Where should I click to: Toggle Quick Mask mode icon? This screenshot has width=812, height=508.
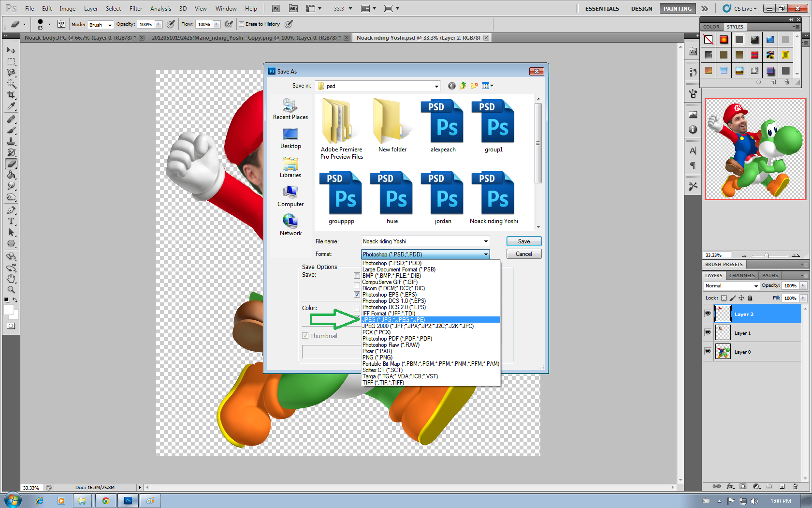point(11,326)
